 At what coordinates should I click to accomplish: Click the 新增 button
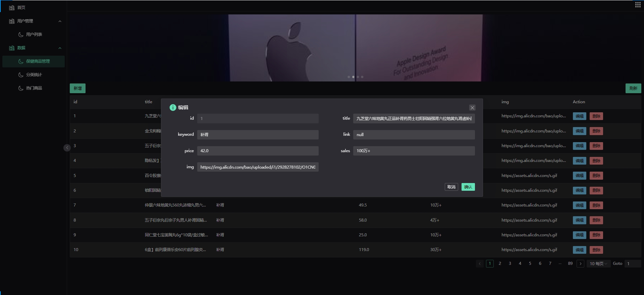pyautogui.click(x=77, y=88)
